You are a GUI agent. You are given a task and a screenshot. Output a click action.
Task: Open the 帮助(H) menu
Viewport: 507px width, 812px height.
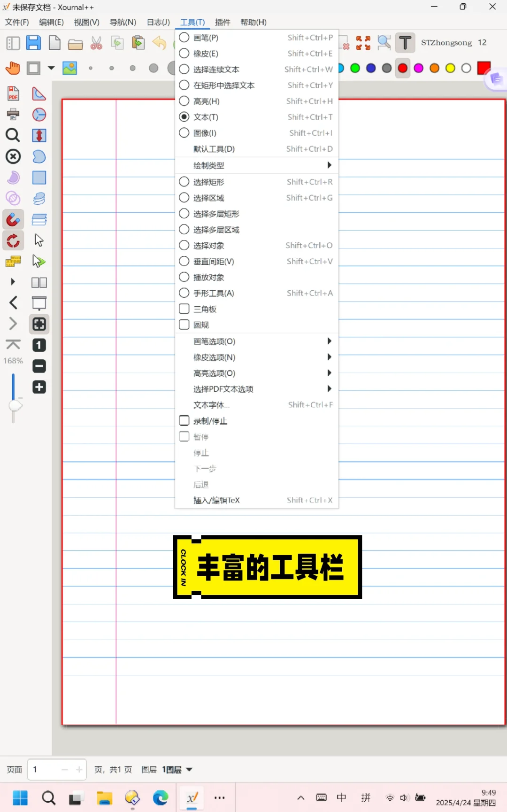(x=253, y=22)
